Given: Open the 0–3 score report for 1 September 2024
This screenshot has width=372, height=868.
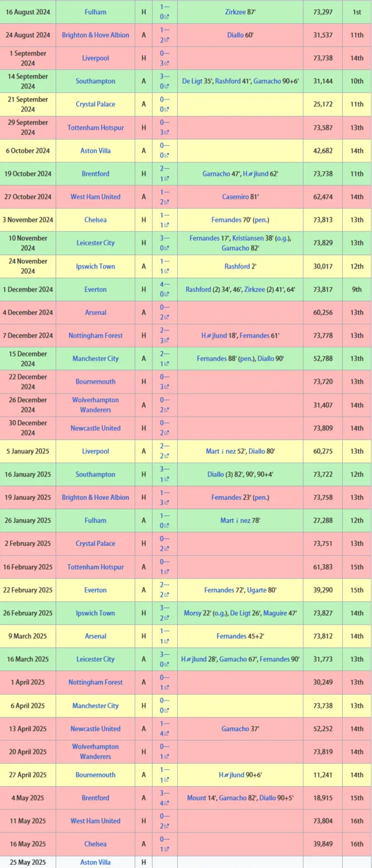Looking at the screenshot, I should [x=165, y=58].
